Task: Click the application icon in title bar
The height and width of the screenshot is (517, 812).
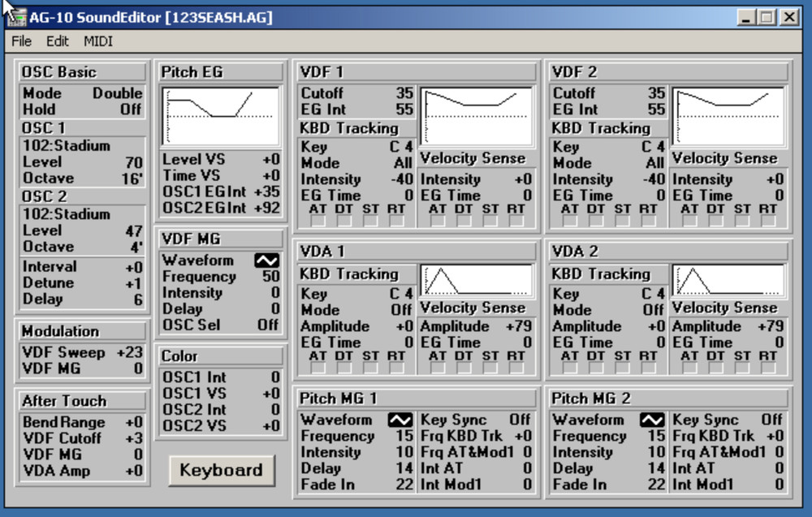Action: [16, 17]
